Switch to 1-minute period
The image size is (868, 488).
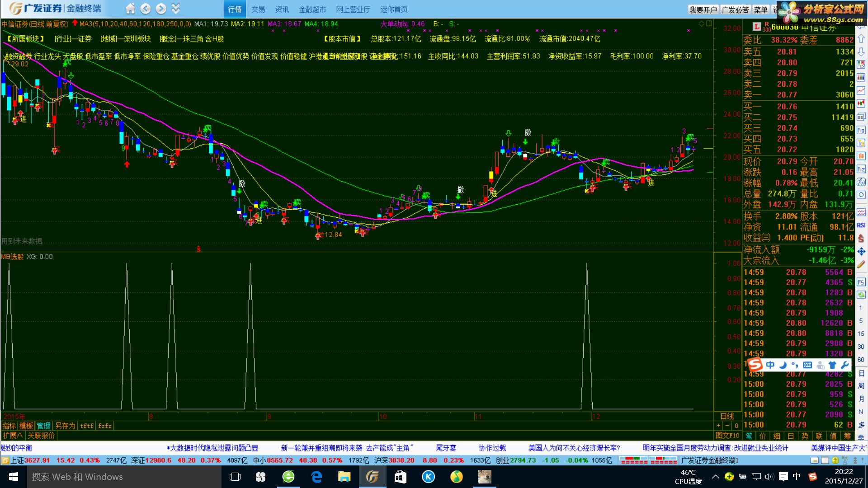(861, 308)
